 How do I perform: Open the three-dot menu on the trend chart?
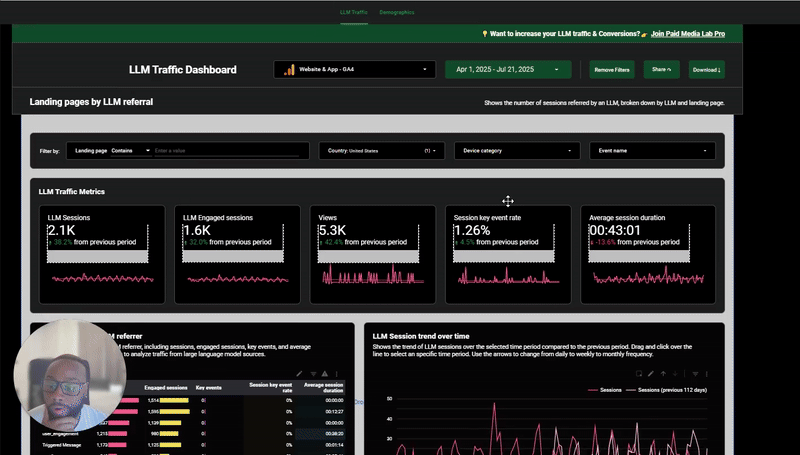pos(707,374)
